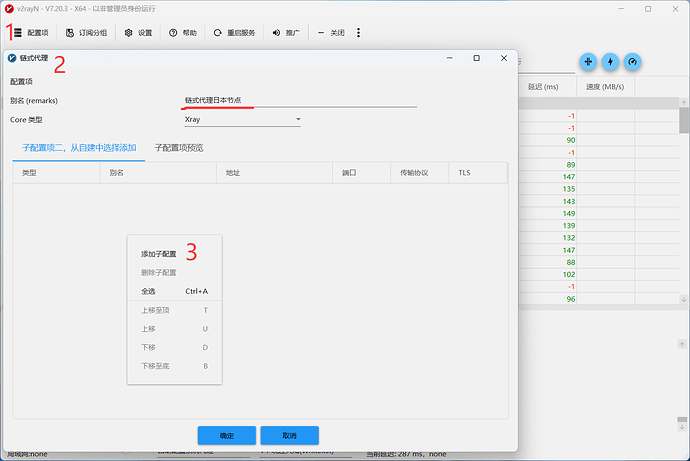Image resolution: width=690 pixels, height=461 pixels.
Task: Click the blue speedometer round button
Action: click(632, 62)
